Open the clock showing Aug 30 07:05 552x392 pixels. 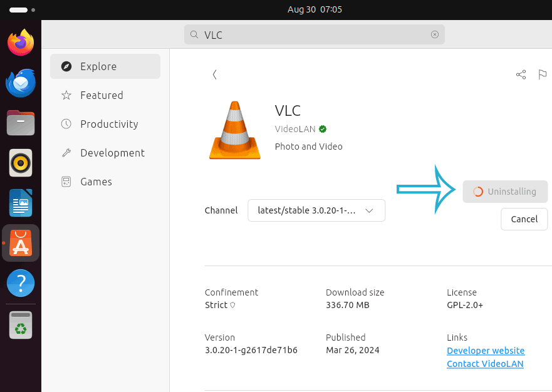(315, 9)
